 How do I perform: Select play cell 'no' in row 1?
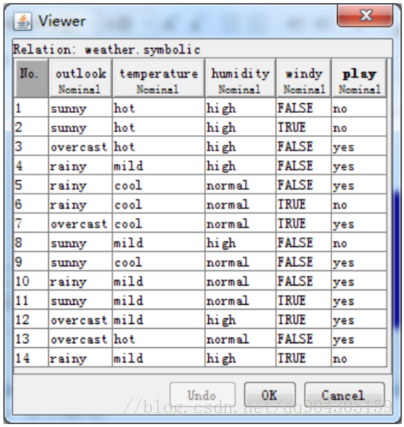[x=359, y=108]
